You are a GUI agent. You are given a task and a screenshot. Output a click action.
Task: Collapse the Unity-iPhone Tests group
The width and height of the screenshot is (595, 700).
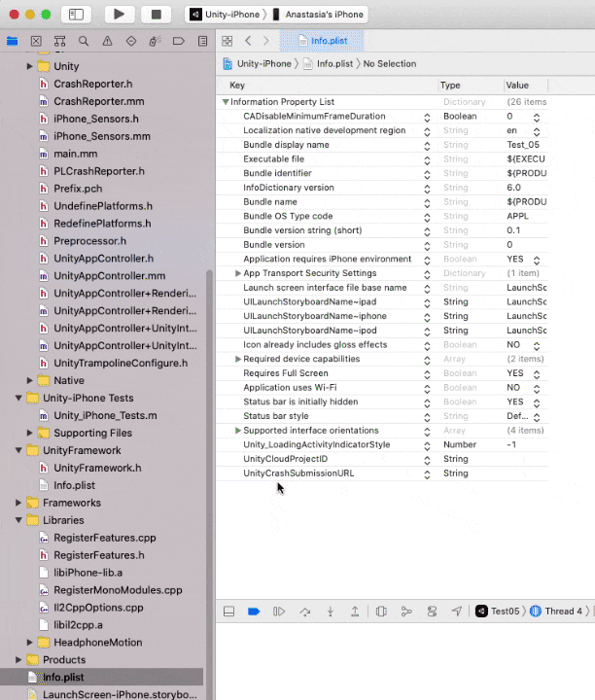pos(18,398)
